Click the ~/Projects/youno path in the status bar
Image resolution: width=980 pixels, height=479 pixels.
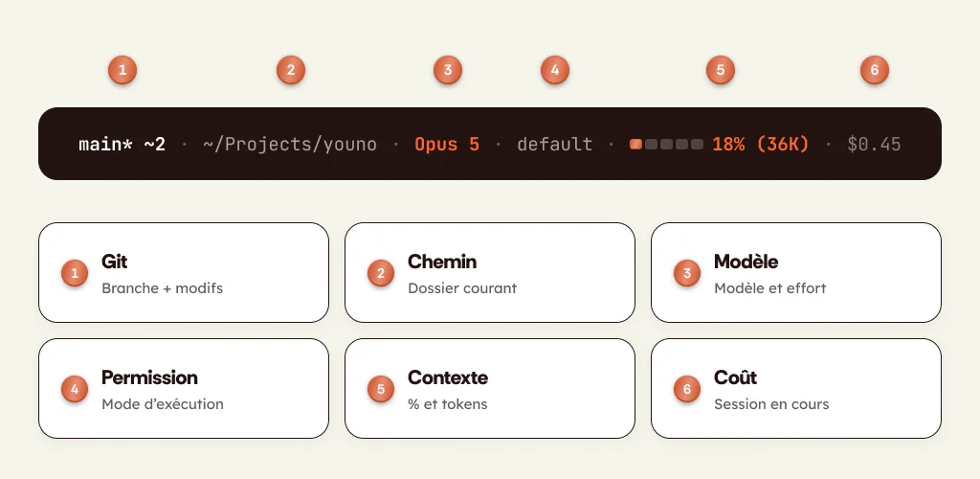click(290, 145)
